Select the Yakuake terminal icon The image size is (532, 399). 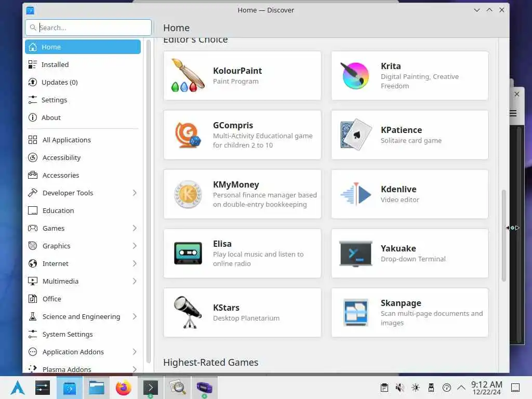[355, 254]
